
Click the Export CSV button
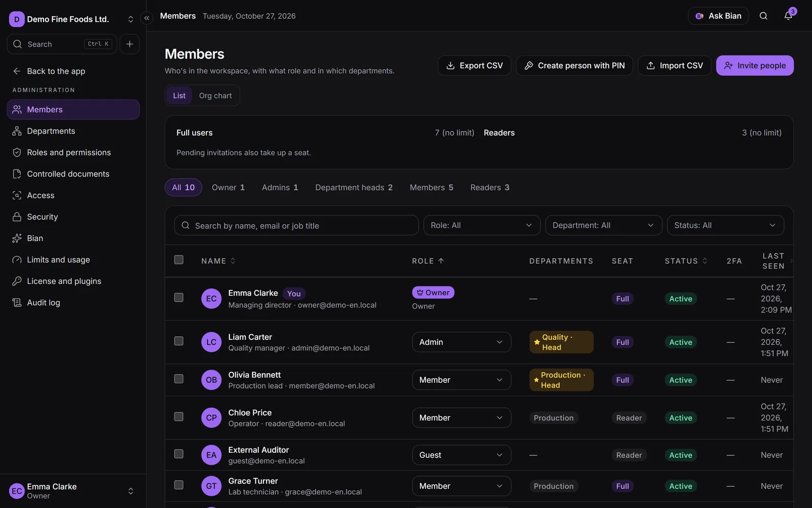[474, 66]
